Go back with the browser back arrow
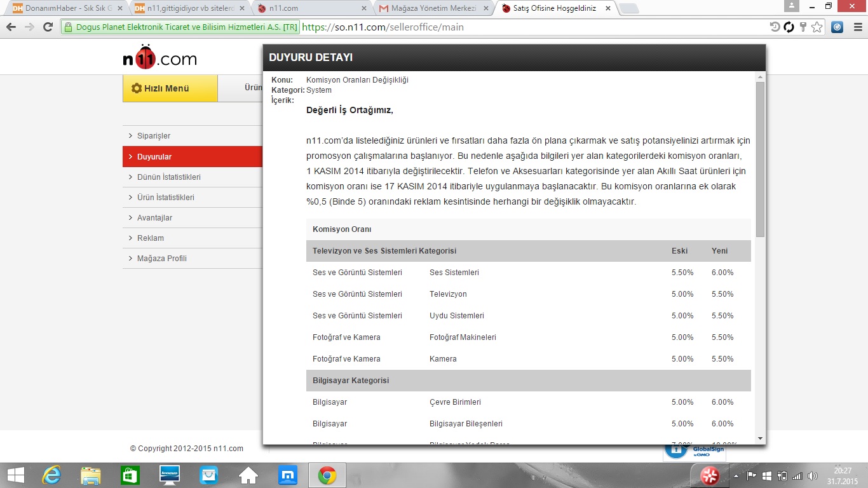The image size is (868, 488). [x=11, y=27]
